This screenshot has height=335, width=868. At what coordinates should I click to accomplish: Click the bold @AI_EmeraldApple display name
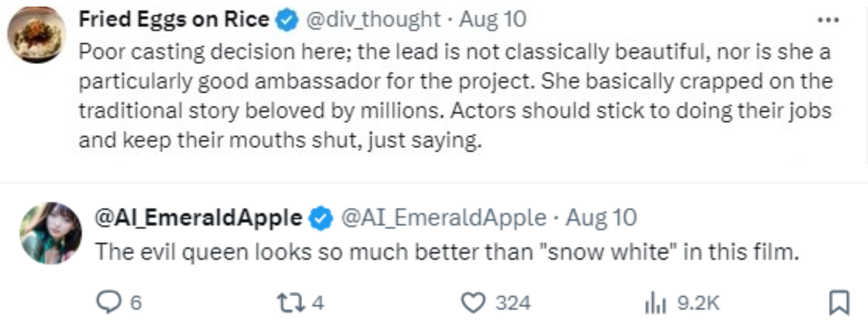(198, 218)
